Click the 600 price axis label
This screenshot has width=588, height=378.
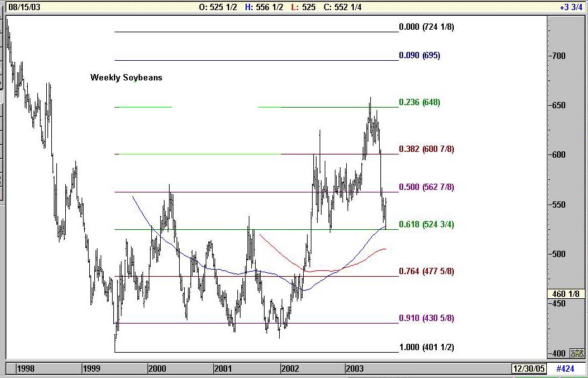558,155
